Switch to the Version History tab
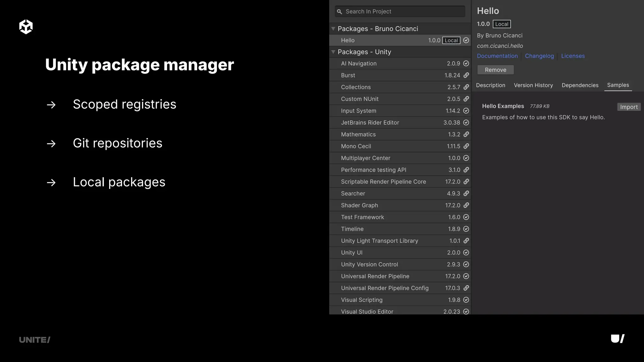644x362 pixels. click(x=533, y=85)
